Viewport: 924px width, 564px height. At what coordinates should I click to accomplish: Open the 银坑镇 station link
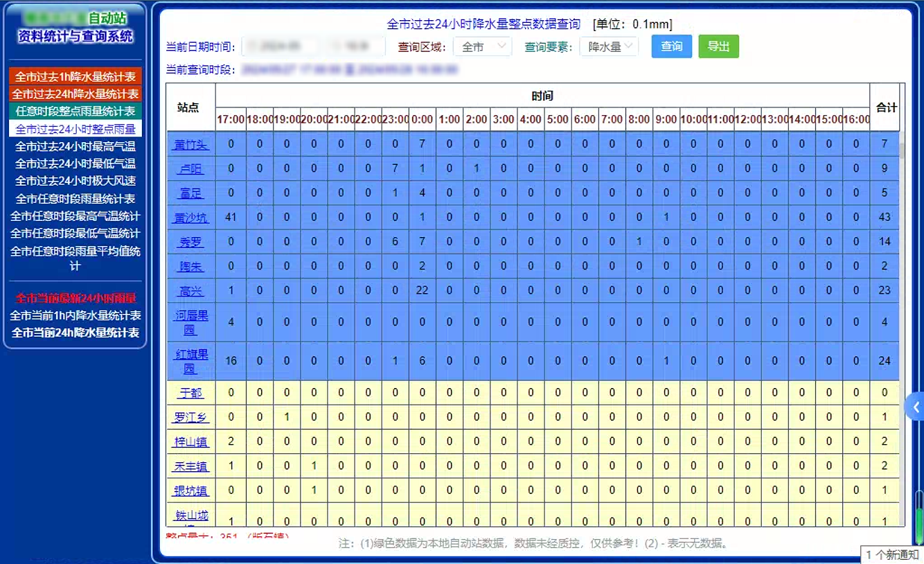tap(190, 491)
